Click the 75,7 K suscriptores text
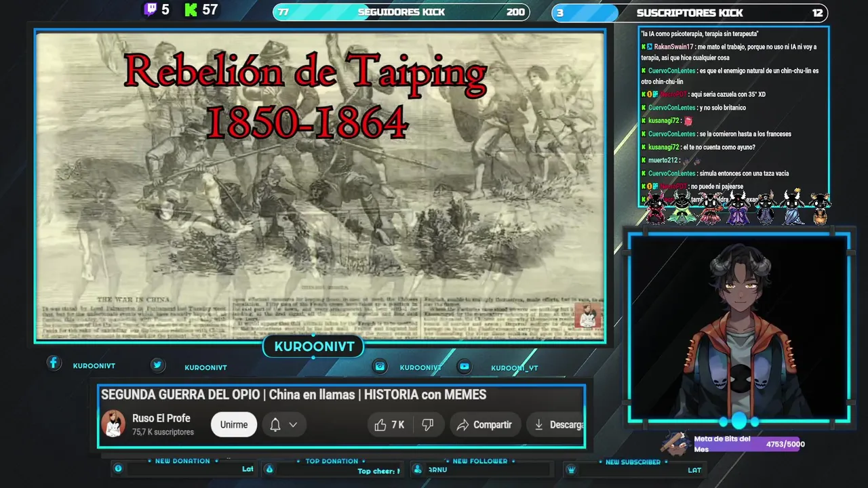The height and width of the screenshot is (488, 868). 163,432
